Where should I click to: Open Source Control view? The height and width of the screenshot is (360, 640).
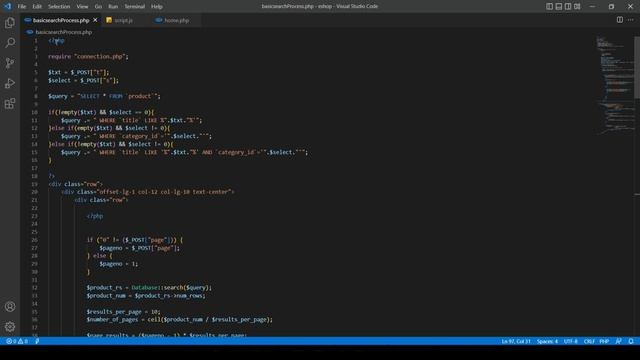pos(10,63)
